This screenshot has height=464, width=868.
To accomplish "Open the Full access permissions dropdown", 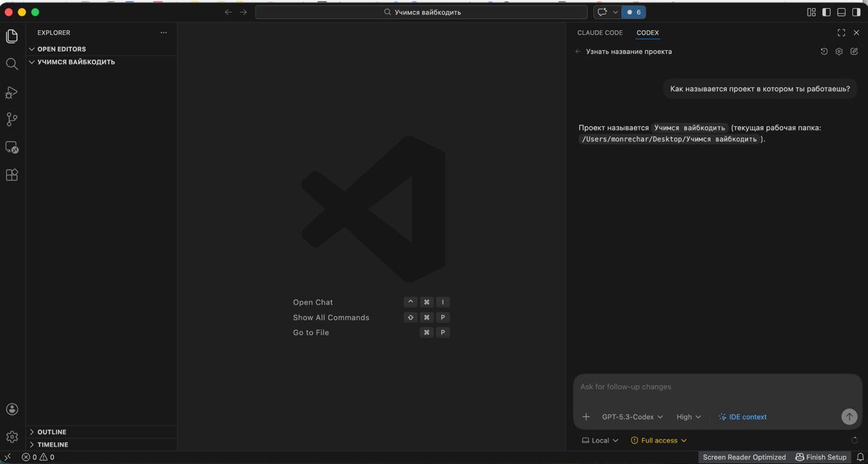I will [x=658, y=440].
